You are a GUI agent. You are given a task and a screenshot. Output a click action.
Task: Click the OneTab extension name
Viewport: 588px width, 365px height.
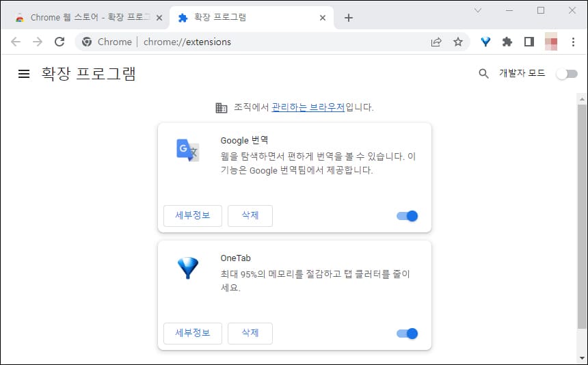pyautogui.click(x=235, y=258)
